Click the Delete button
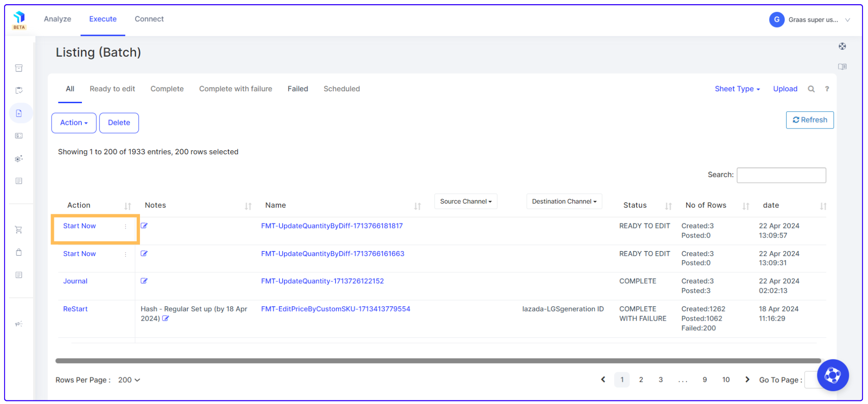868x404 pixels. (119, 123)
